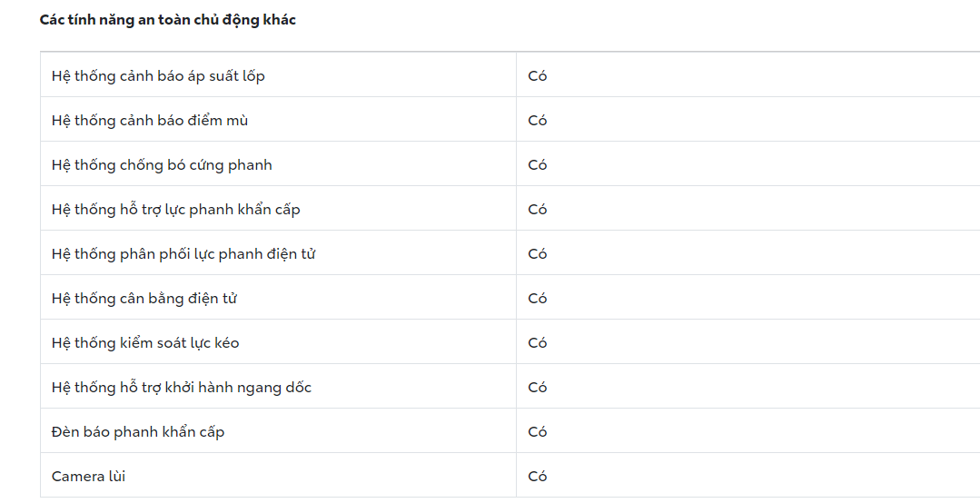The height and width of the screenshot is (503, 980).
Task: Select 'Đèn báo phanh khẩn cấp' label
Action: point(138,432)
